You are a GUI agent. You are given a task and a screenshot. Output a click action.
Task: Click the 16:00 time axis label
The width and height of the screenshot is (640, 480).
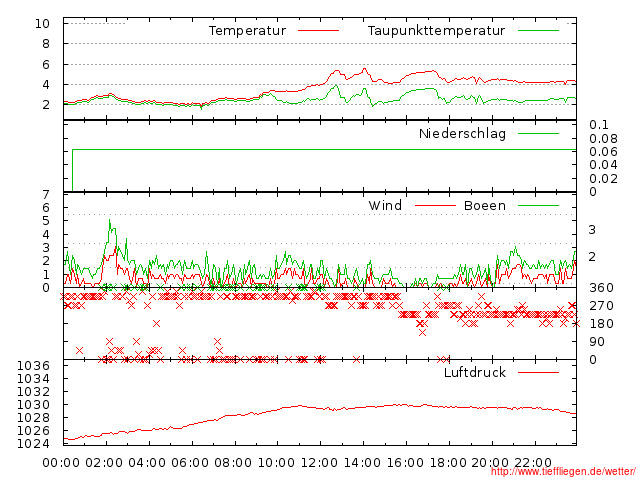click(x=405, y=463)
